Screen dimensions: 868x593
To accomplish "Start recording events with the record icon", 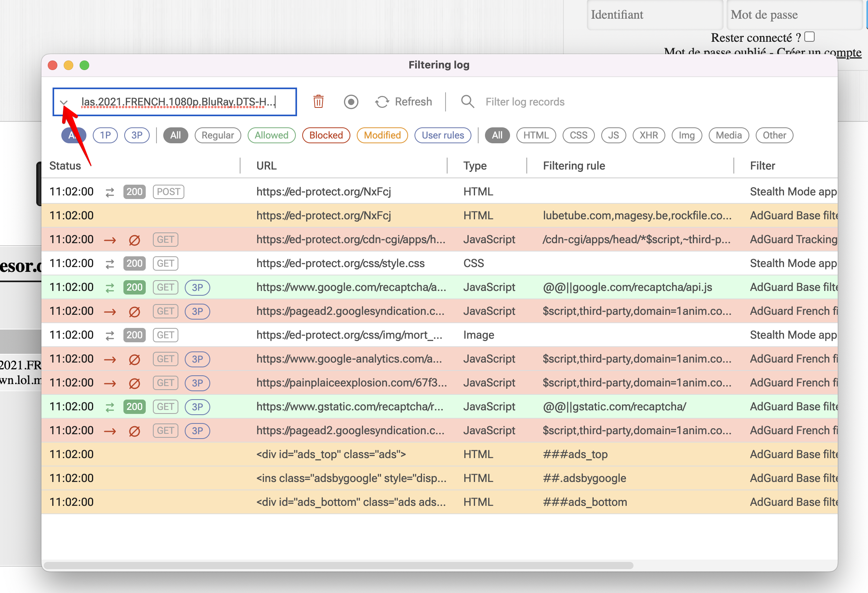I will 351,102.
